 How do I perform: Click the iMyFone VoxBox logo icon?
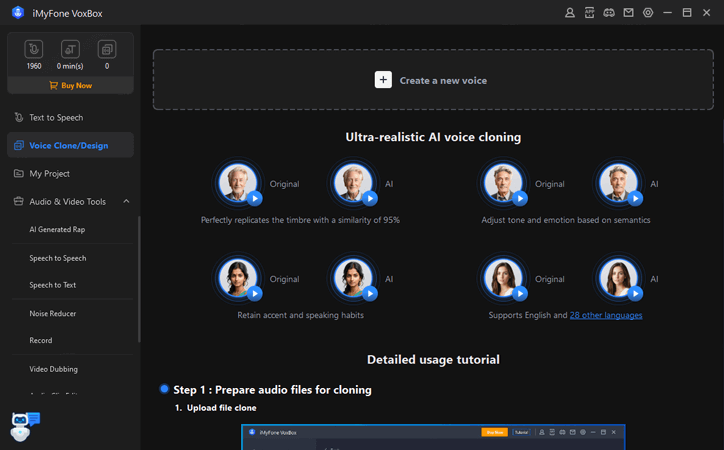(18, 12)
